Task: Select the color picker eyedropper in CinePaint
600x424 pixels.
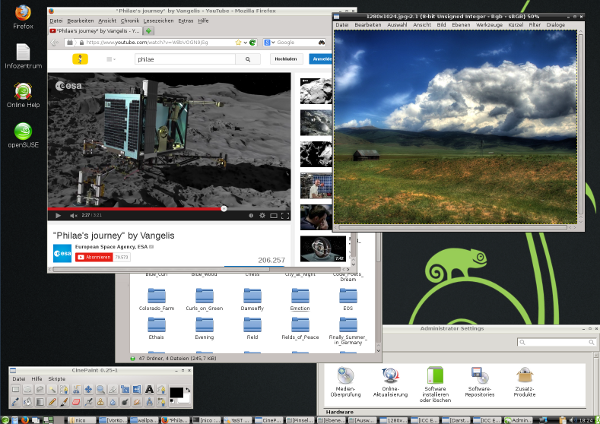Action: click(15, 402)
